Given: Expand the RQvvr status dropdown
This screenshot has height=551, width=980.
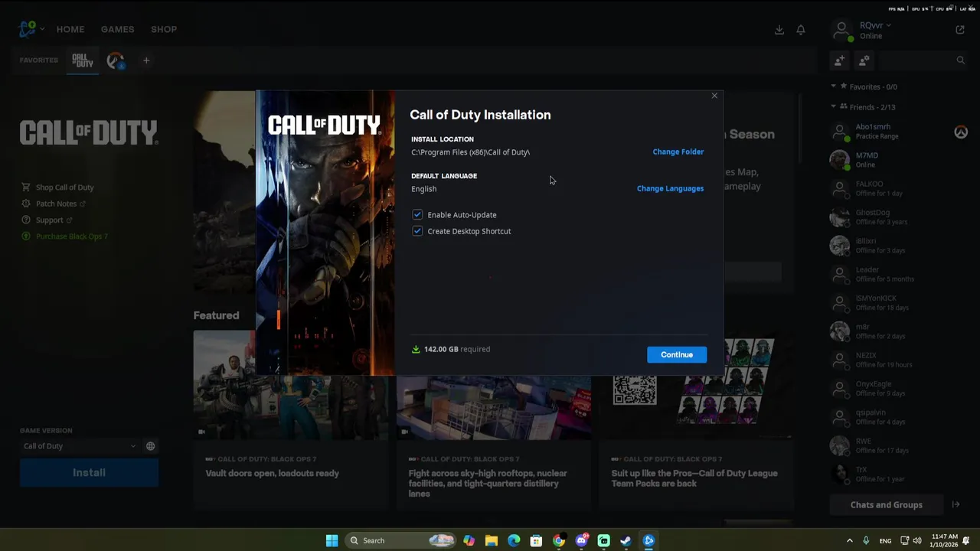Looking at the screenshot, I should [x=889, y=25].
